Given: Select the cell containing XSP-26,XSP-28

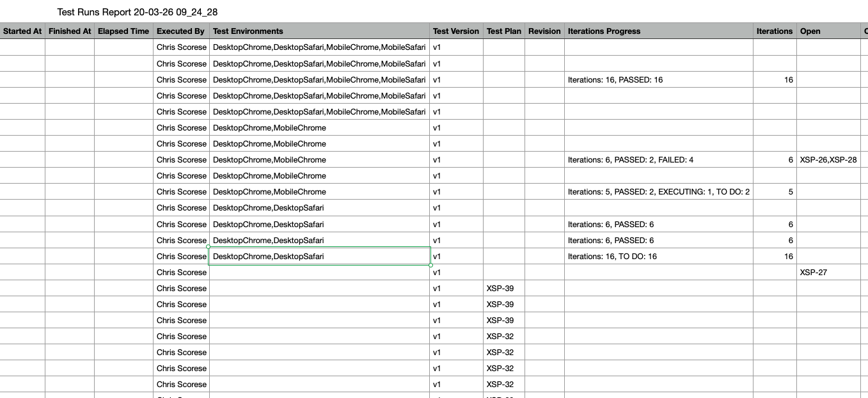Looking at the screenshot, I should pos(828,160).
